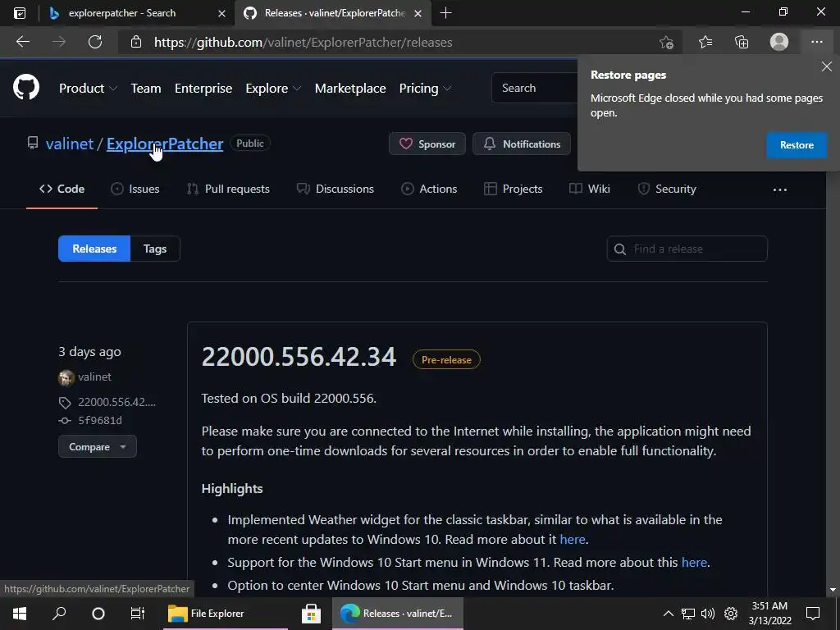
Task: Click the Notifications bell button
Action: (521, 144)
